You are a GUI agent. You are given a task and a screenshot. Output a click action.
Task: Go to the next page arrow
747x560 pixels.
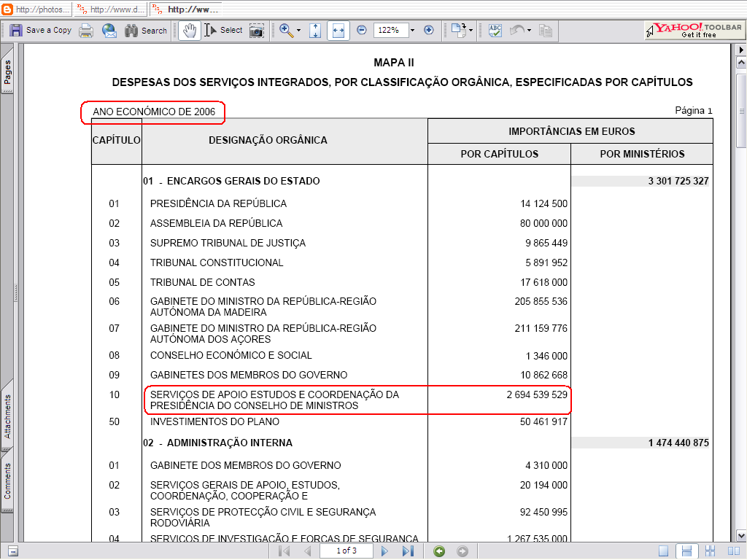[x=385, y=551]
